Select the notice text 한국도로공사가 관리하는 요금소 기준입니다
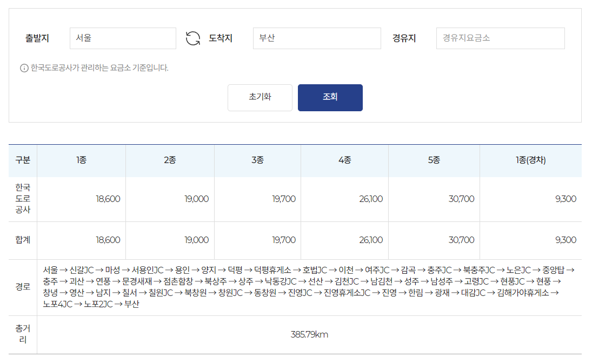Viewport: 592px width, 364px height. 99,68
